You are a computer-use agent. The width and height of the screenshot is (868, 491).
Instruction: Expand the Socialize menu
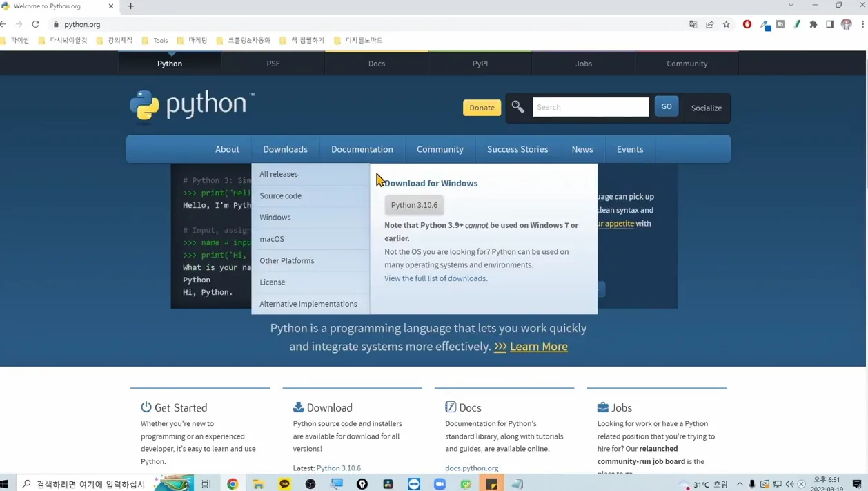click(x=707, y=108)
